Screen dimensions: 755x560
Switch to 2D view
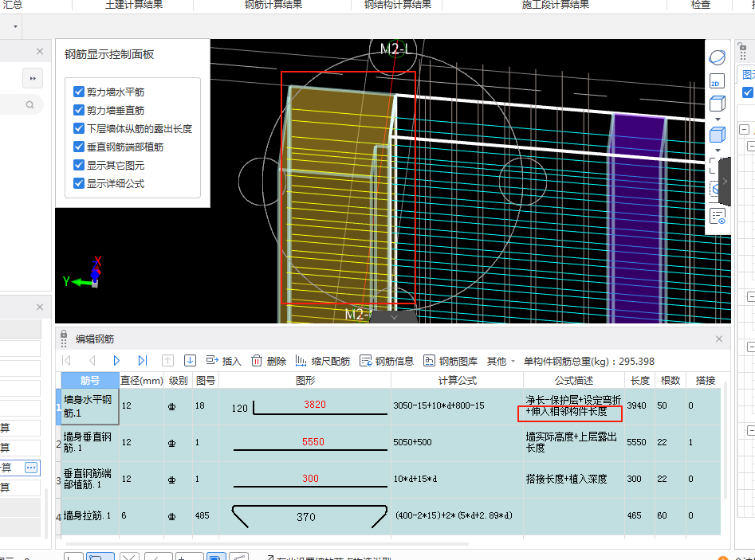[x=717, y=80]
